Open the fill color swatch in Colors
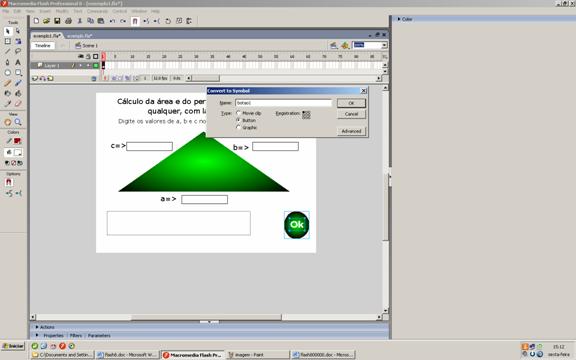576x360 pixels. 17,141
